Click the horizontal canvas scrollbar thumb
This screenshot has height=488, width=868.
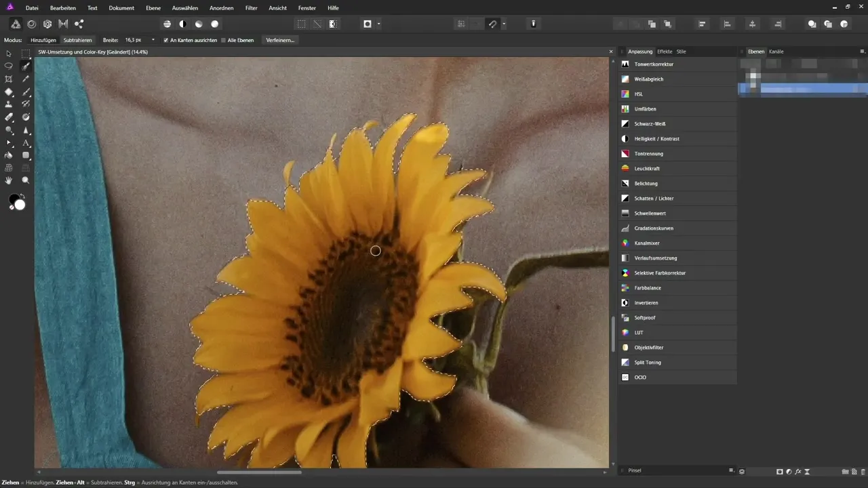[259, 472]
